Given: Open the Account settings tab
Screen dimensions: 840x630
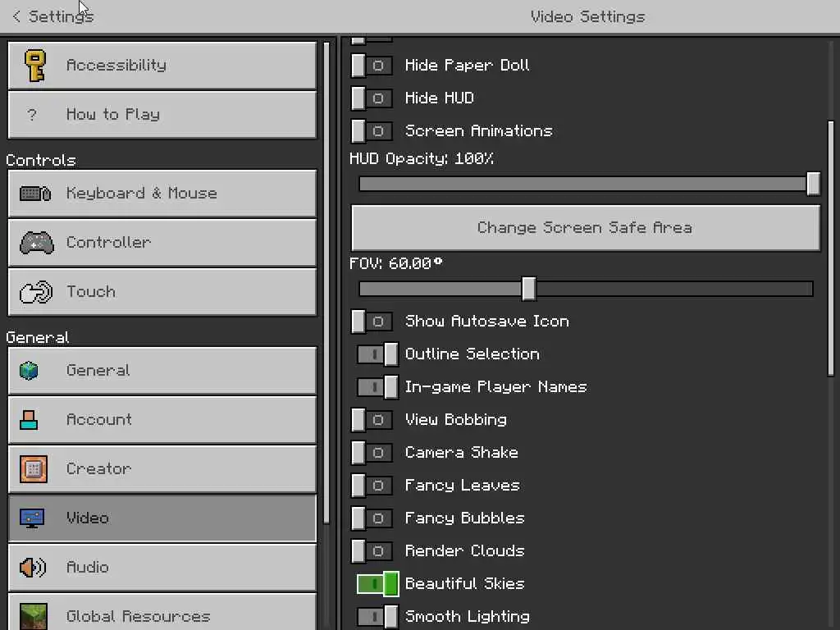Looking at the screenshot, I should pos(162,420).
